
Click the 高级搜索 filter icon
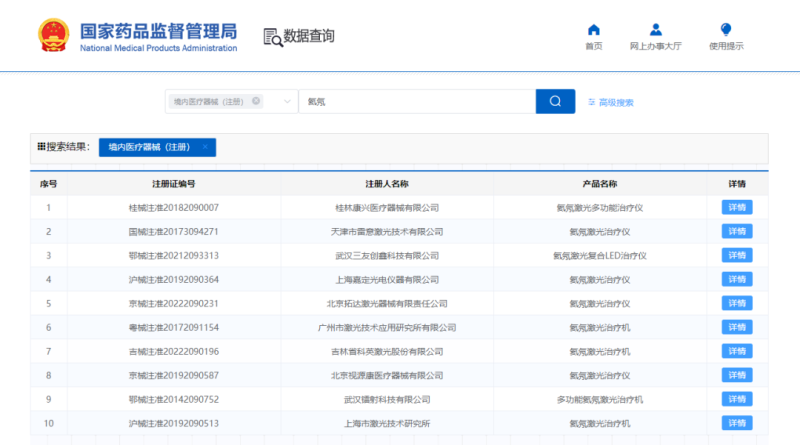pyautogui.click(x=592, y=102)
